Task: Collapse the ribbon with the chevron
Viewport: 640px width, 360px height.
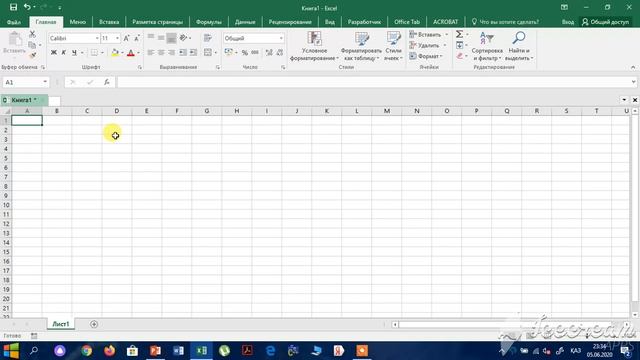Action: (x=633, y=67)
